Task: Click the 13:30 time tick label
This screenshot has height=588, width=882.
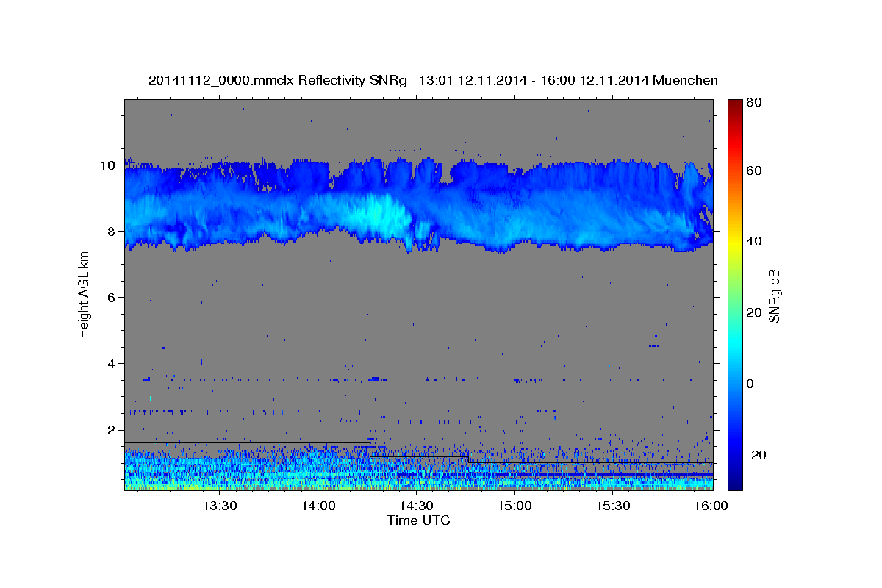Action: 219,506
